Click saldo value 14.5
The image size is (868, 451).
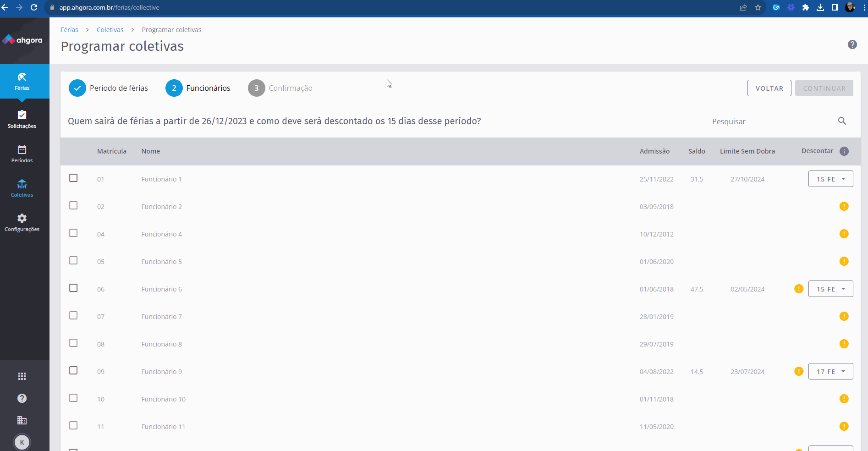pyautogui.click(x=697, y=372)
